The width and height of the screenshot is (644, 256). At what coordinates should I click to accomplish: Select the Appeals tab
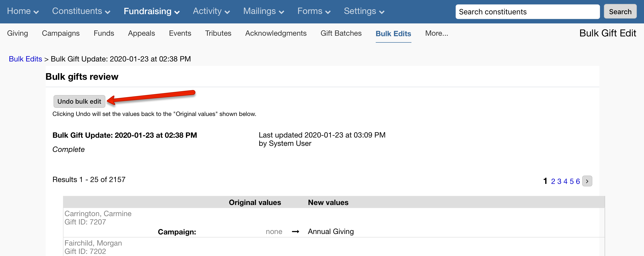(141, 33)
